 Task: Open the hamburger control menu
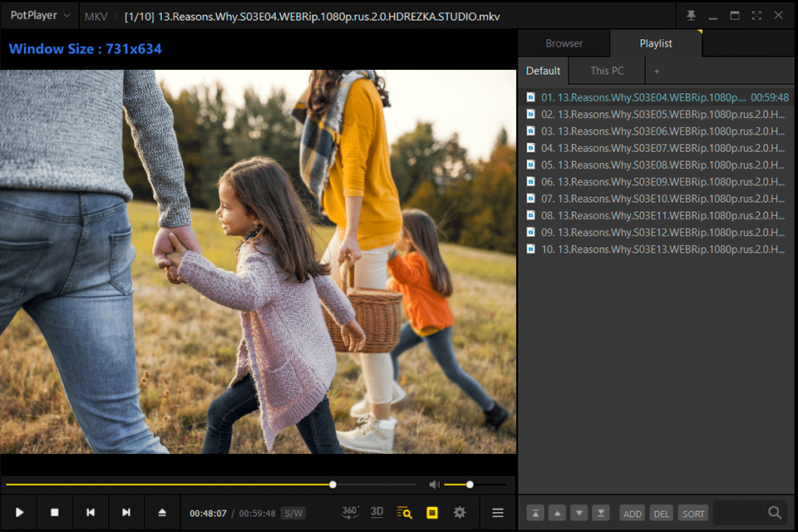click(497, 512)
